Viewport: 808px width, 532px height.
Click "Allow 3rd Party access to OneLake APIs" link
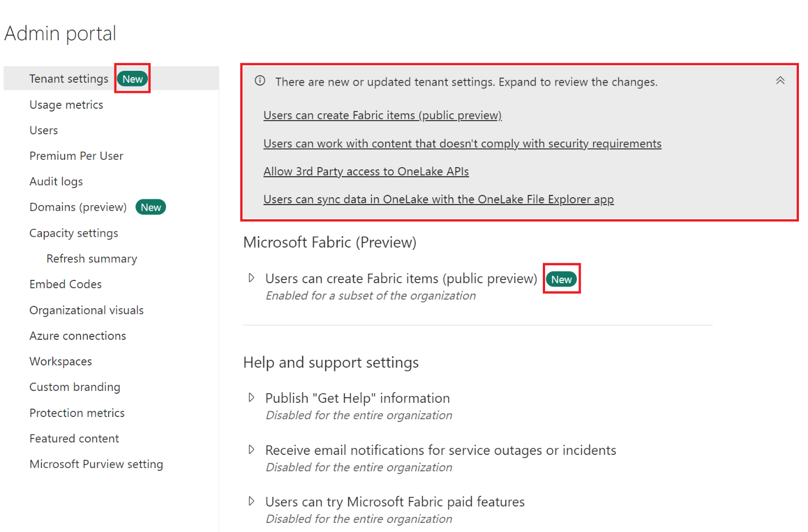pyautogui.click(x=366, y=172)
